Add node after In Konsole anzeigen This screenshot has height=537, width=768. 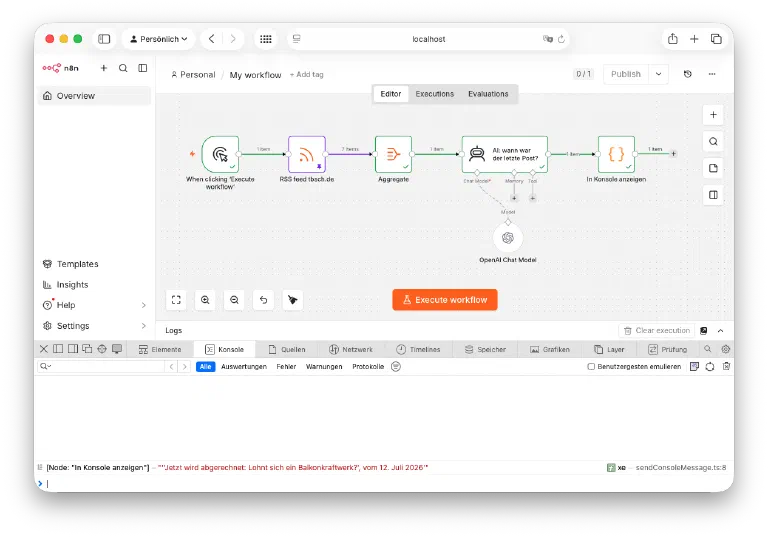(x=673, y=154)
